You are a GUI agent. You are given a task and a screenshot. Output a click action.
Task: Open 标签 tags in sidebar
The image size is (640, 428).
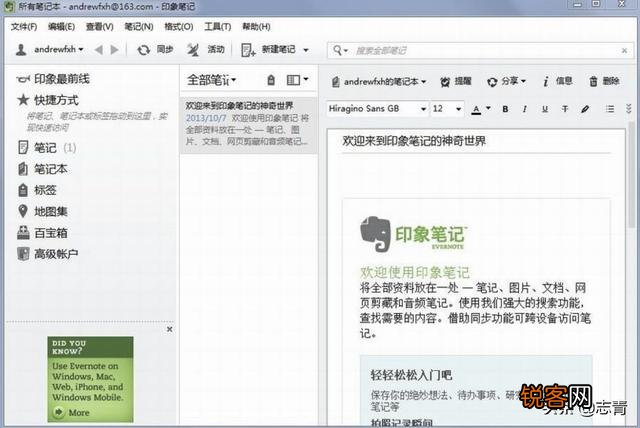coord(37,190)
